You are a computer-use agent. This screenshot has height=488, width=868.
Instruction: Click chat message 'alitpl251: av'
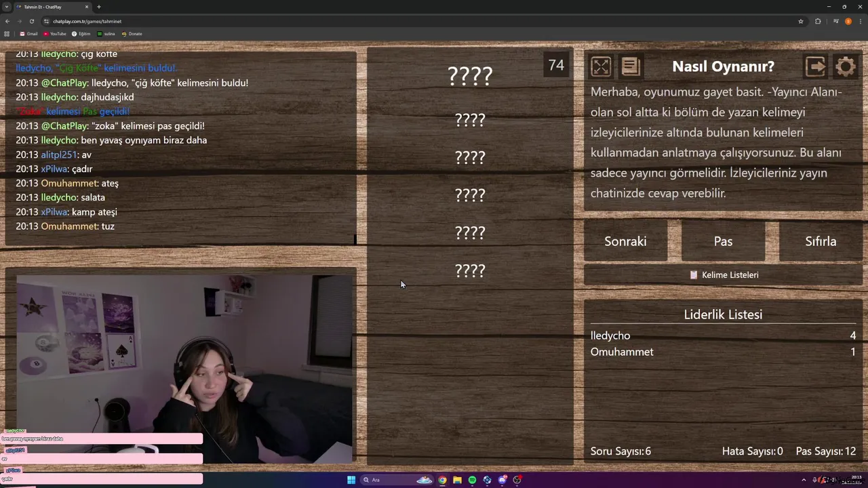[54, 155]
